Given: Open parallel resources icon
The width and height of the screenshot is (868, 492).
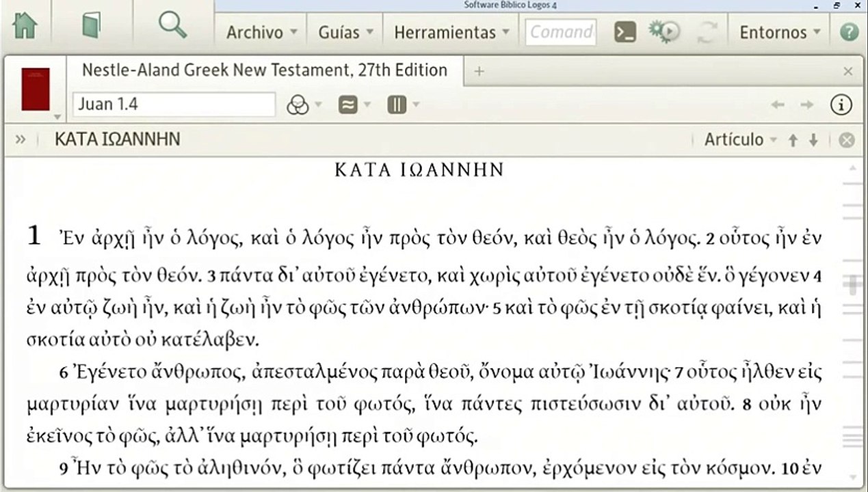Looking at the screenshot, I should [x=348, y=105].
